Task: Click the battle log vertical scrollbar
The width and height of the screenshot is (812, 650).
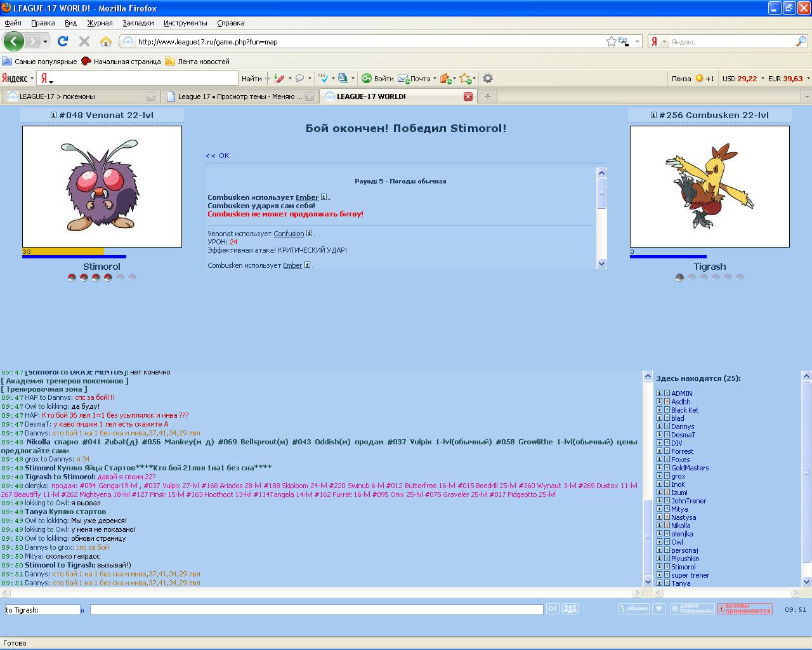Action: click(601, 218)
